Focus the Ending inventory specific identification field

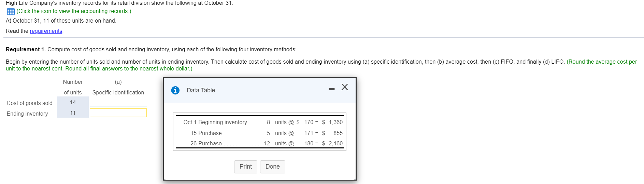118,113
